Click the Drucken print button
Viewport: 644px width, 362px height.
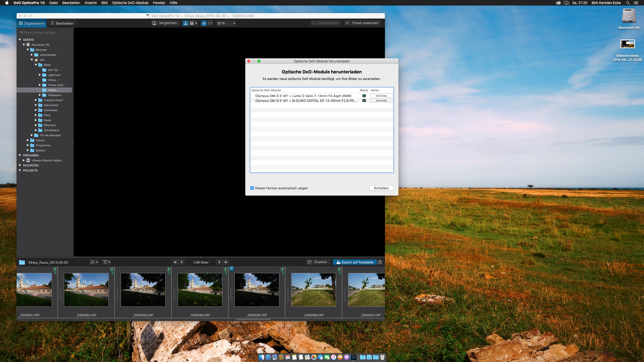(317, 262)
